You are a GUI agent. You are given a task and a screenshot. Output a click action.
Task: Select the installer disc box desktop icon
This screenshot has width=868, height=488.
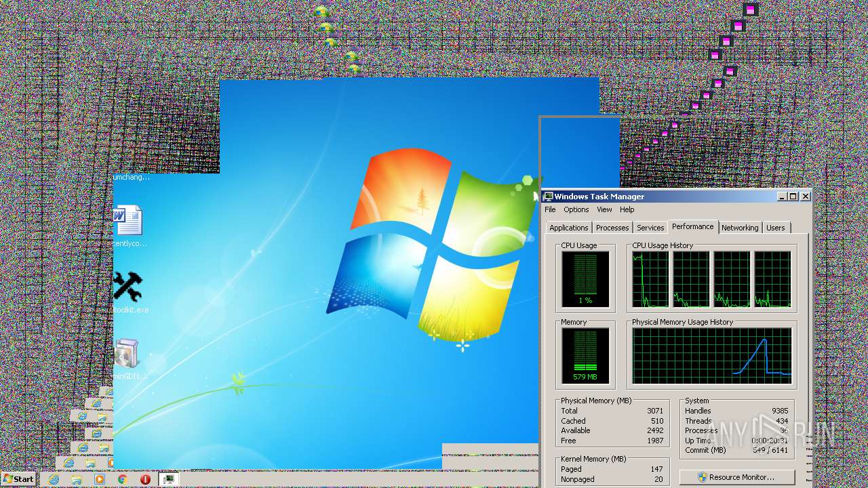point(127,353)
